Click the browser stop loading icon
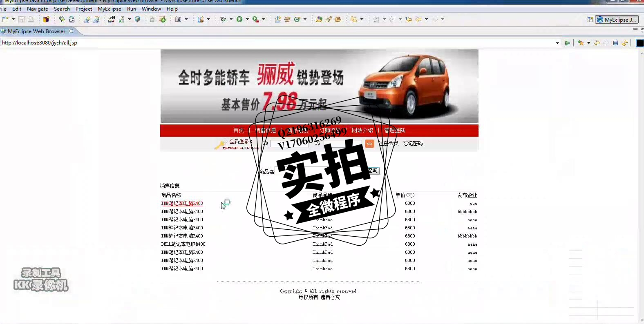 [x=615, y=43]
